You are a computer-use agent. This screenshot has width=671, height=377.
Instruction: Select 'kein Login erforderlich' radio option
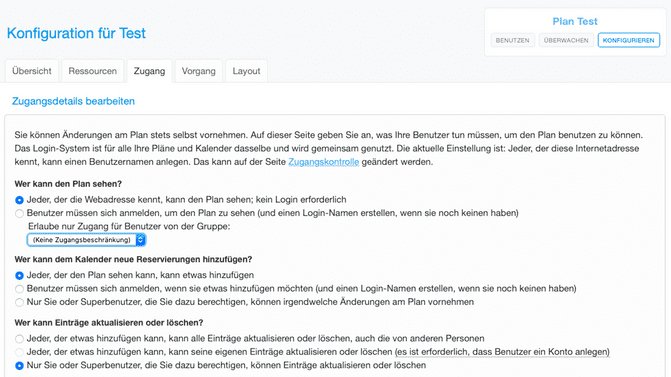[19, 200]
